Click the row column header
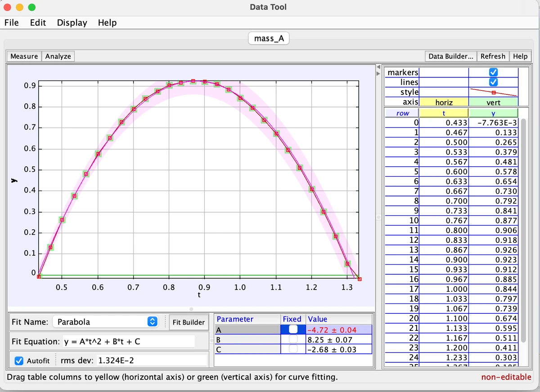540x392 pixels. 402,113
